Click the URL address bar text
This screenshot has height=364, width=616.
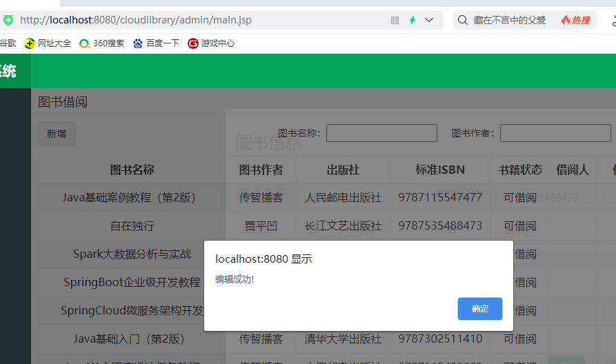tap(135, 20)
